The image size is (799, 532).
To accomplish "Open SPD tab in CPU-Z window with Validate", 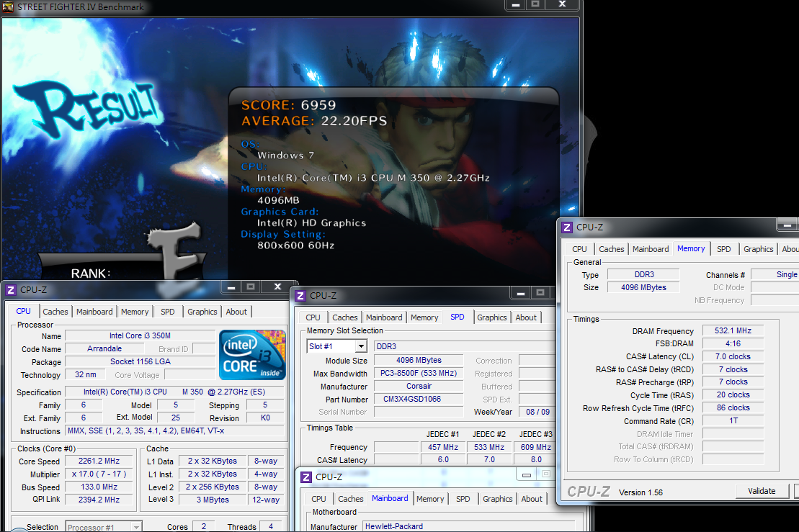I will pos(723,249).
